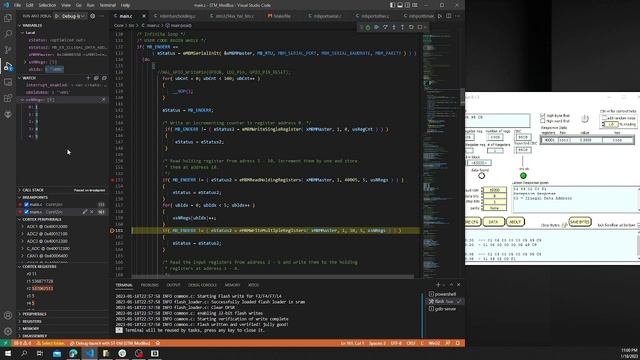The height and width of the screenshot is (360, 640).
Task: Click the reset device debug toolbar icon
Action: 368,27
